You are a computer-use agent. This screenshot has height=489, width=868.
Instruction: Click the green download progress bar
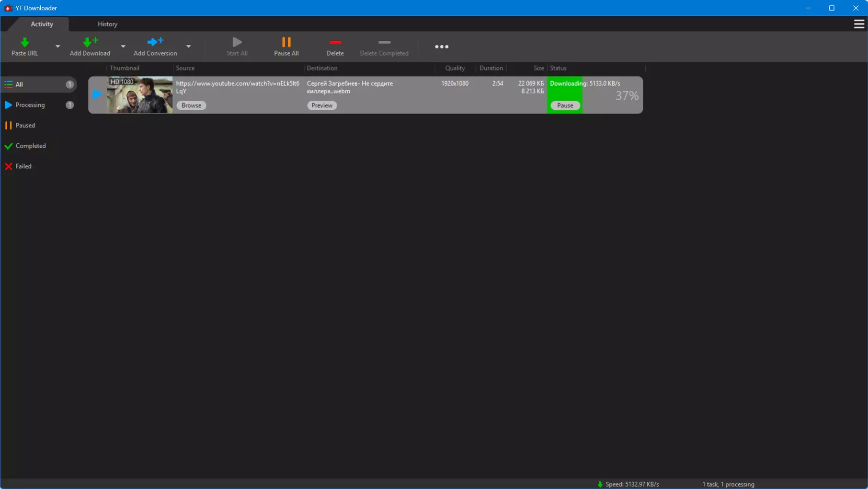(565, 95)
